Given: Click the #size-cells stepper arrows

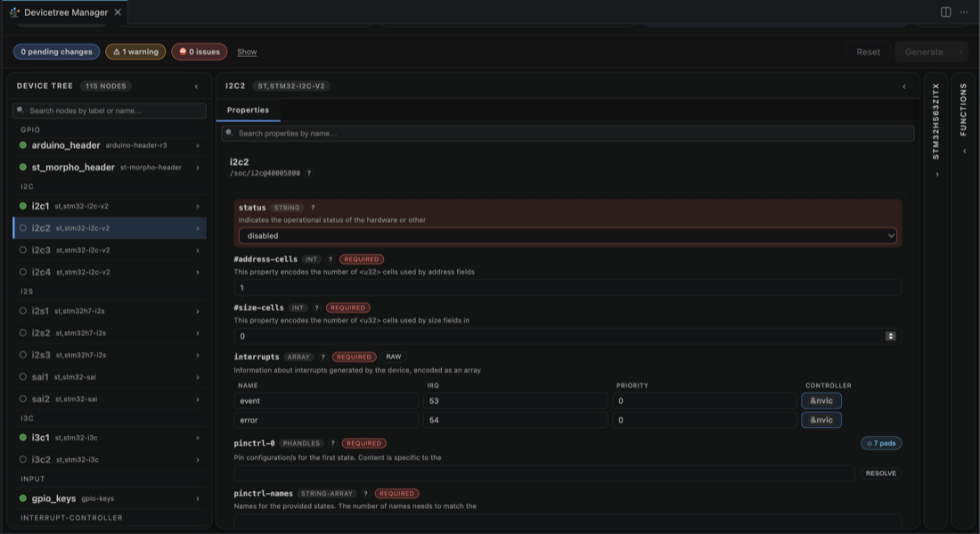Looking at the screenshot, I should [890, 336].
